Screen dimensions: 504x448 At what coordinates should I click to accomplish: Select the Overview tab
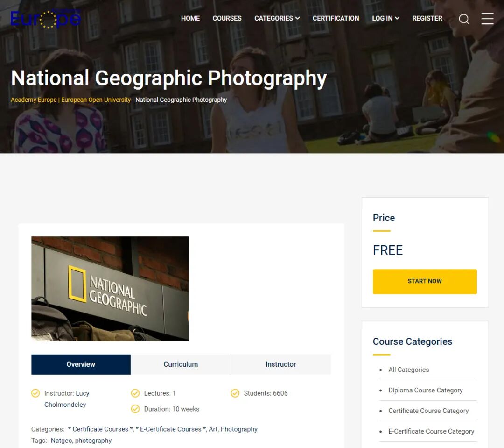pyautogui.click(x=81, y=364)
